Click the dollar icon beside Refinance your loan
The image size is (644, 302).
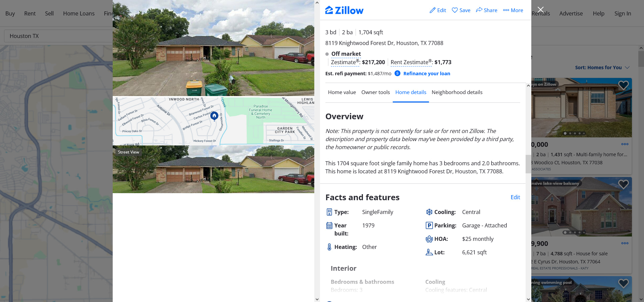click(397, 73)
